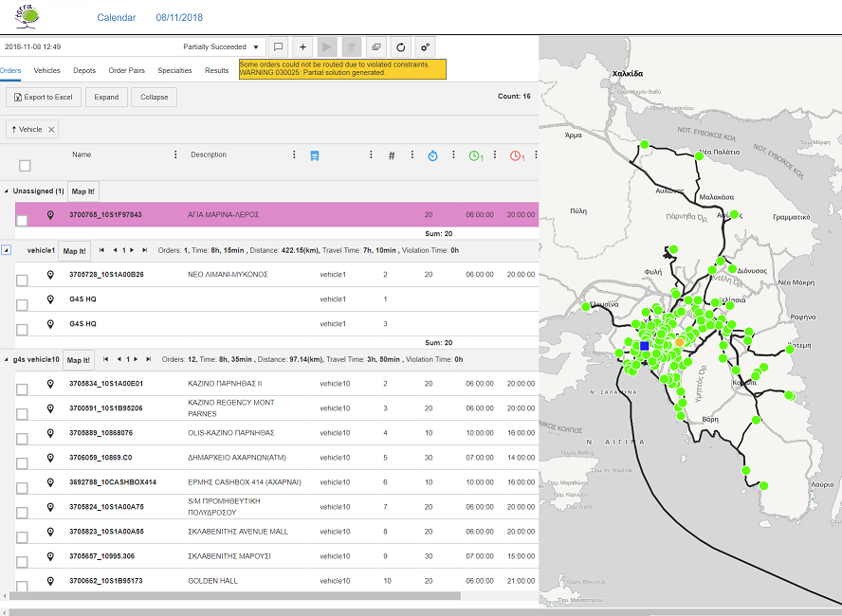Viewport: 842px width, 616px height.
Task: Open the gears settings toolbar icon
Action: point(426,47)
